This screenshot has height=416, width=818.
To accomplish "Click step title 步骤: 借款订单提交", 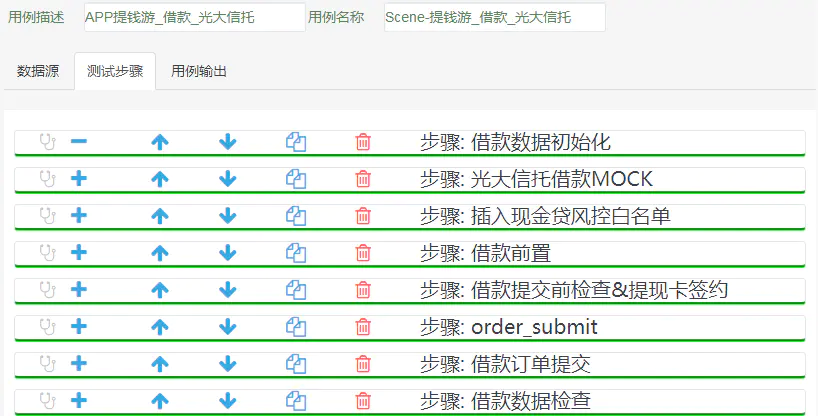I will pyautogui.click(x=506, y=364).
